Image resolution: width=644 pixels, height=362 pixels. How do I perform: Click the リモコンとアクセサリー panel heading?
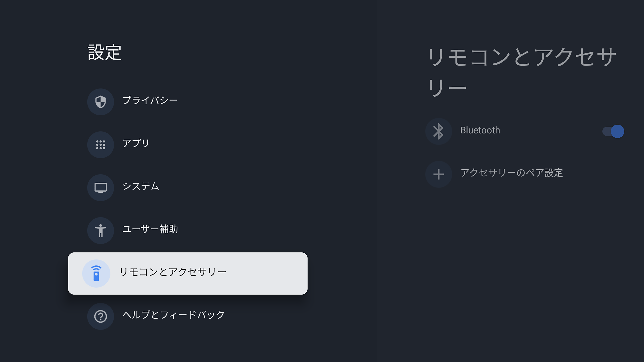pos(522,72)
